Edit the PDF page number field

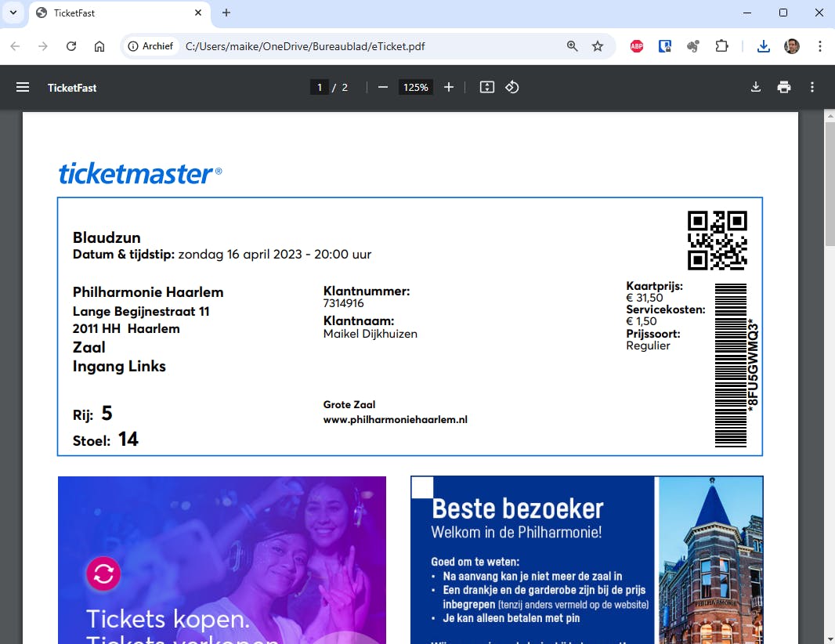click(320, 88)
